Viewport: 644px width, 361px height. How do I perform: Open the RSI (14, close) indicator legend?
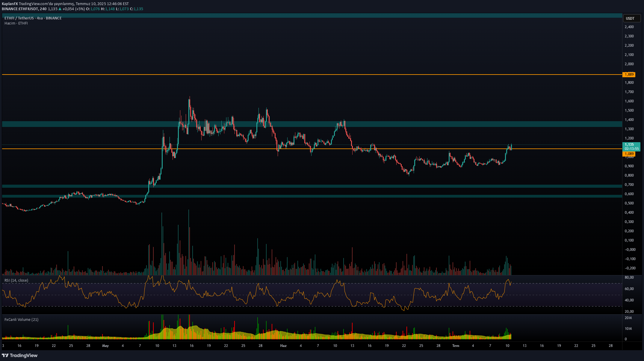click(16, 280)
